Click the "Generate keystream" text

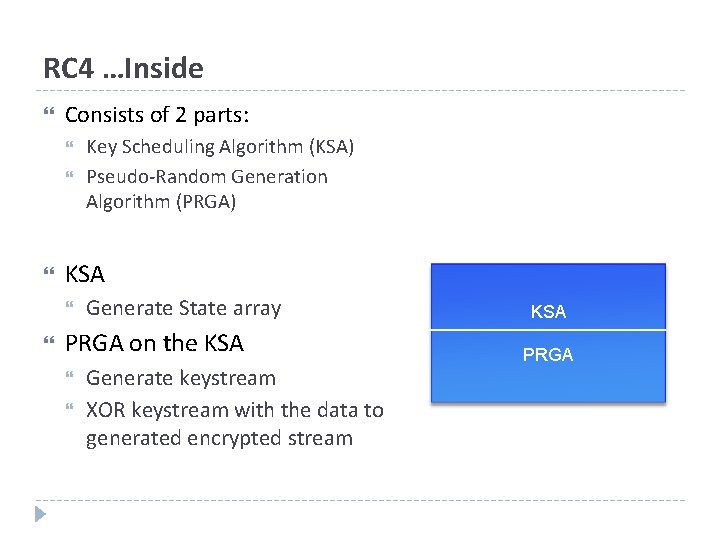tap(180, 378)
